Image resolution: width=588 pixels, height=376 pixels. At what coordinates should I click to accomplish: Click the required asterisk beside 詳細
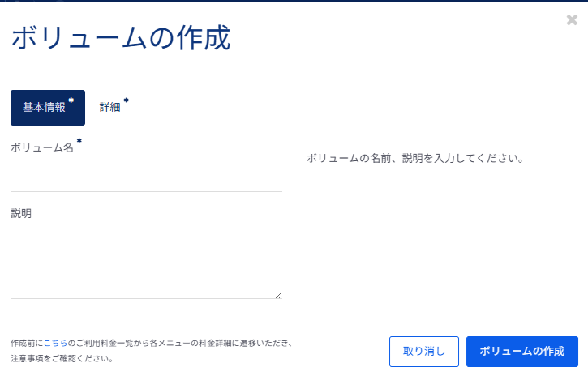126,100
